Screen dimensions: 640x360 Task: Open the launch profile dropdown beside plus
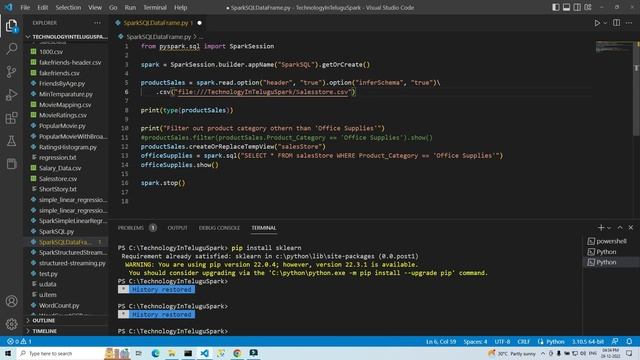(609, 228)
